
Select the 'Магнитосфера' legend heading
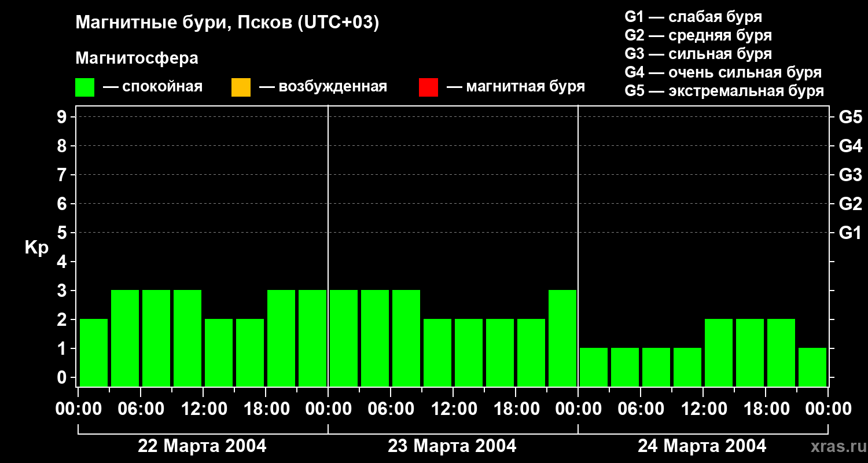click(137, 58)
